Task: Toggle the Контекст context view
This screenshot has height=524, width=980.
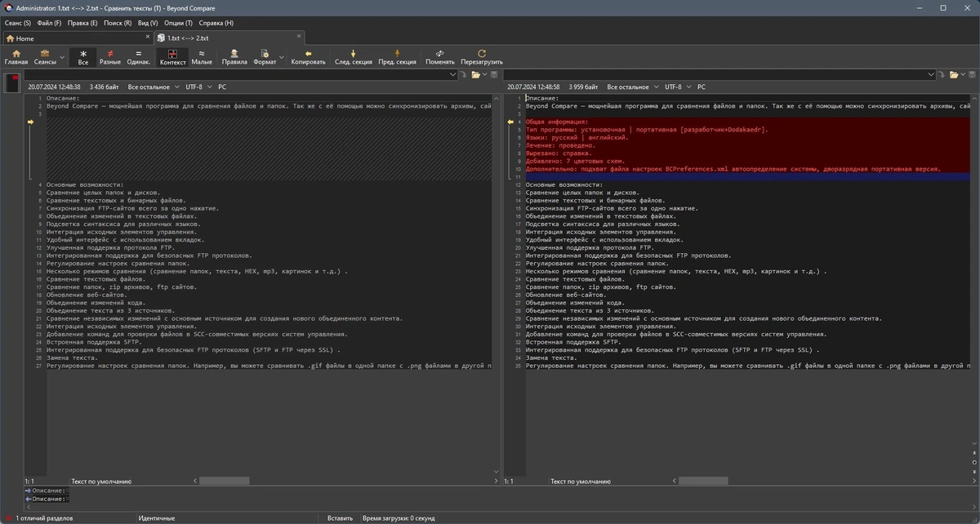Action: (172, 57)
